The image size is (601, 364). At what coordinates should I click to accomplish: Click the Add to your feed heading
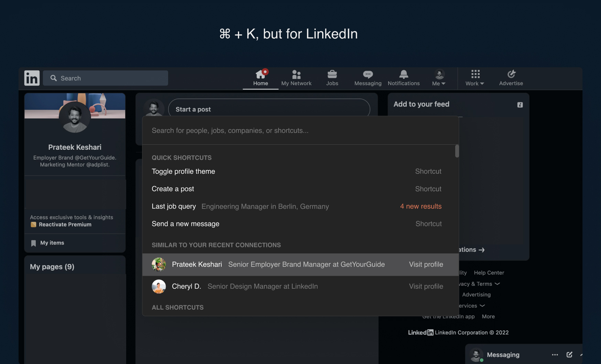tap(422, 104)
